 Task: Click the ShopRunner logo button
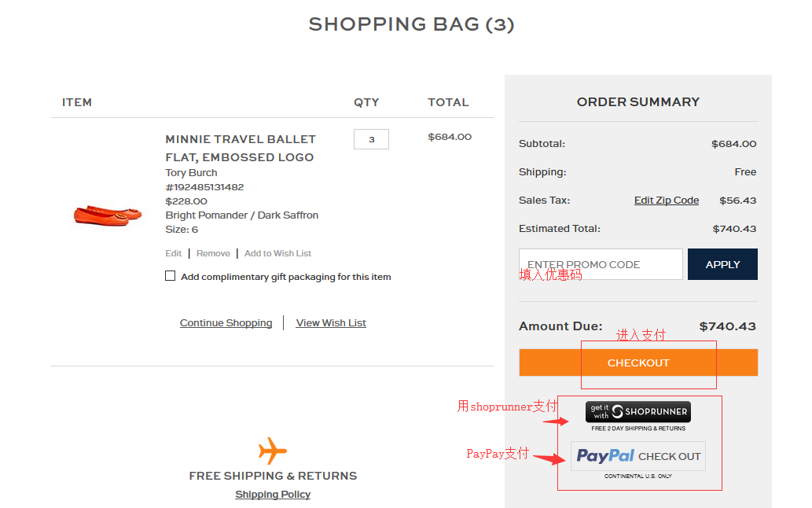tap(637, 411)
